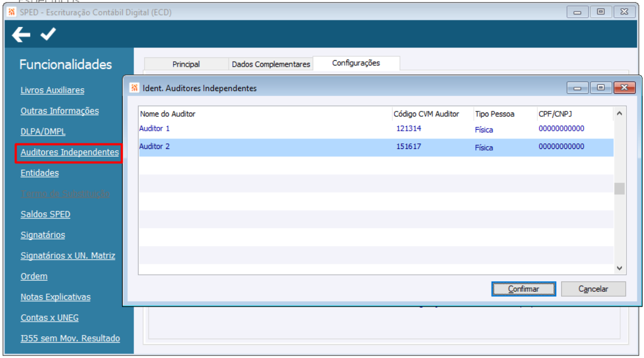Open the Signatários link
The image size is (644, 358).
tap(43, 235)
